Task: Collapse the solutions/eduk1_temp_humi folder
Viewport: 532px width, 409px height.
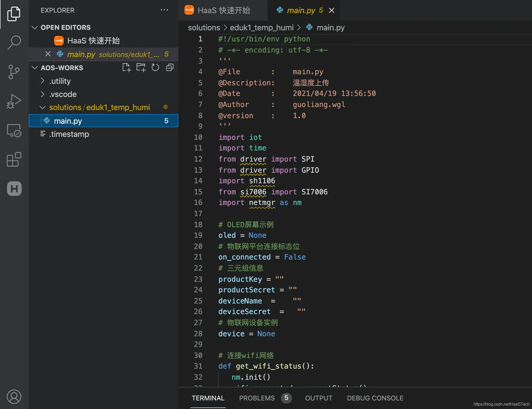Action: click(43, 107)
